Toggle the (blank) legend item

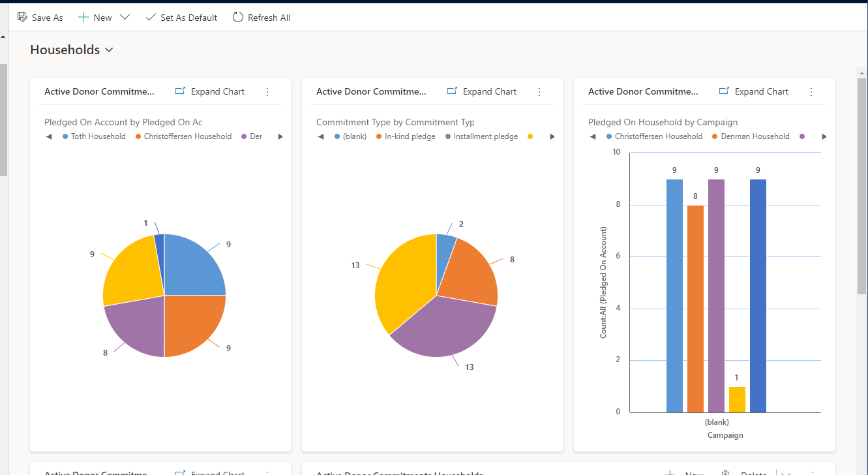[350, 136]
